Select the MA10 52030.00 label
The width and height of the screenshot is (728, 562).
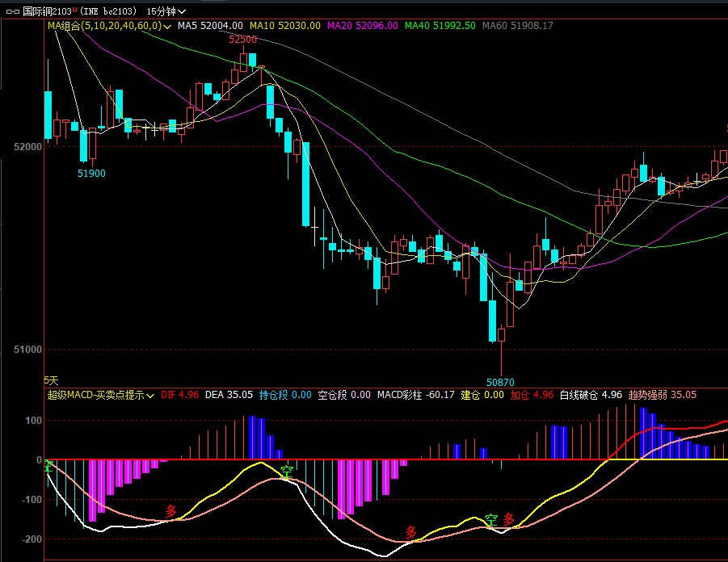[285, 26]
